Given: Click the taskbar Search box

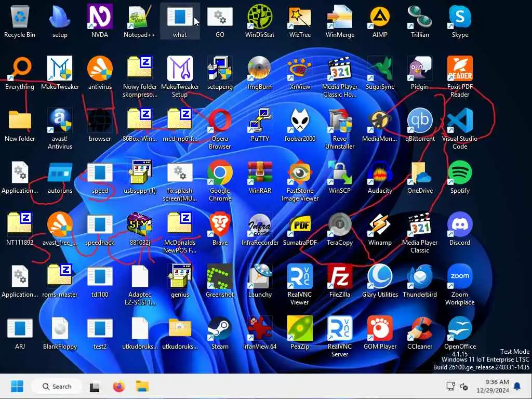Looking at the screenshot, I should pyautogui.click(x=57, y=387).
